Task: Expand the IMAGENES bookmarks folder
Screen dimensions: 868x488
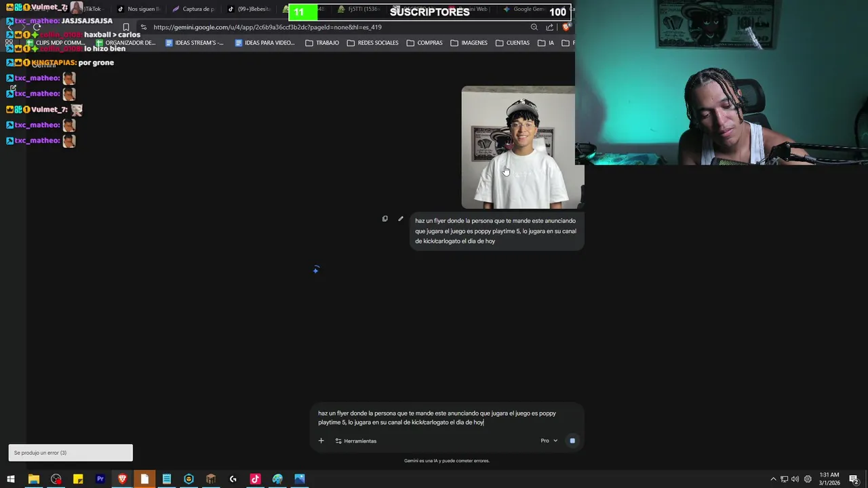Action: pos(469,43)
